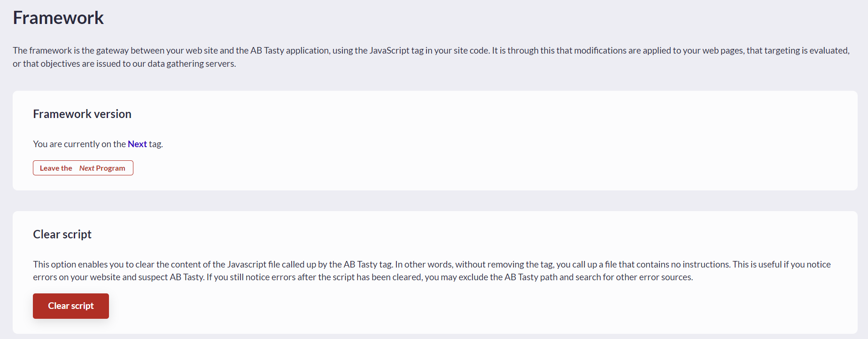Viewport: 868px width, 339px height.
Task: Click 'AB Tasty application' in the intro paragraph
Action: pos(290,50)
